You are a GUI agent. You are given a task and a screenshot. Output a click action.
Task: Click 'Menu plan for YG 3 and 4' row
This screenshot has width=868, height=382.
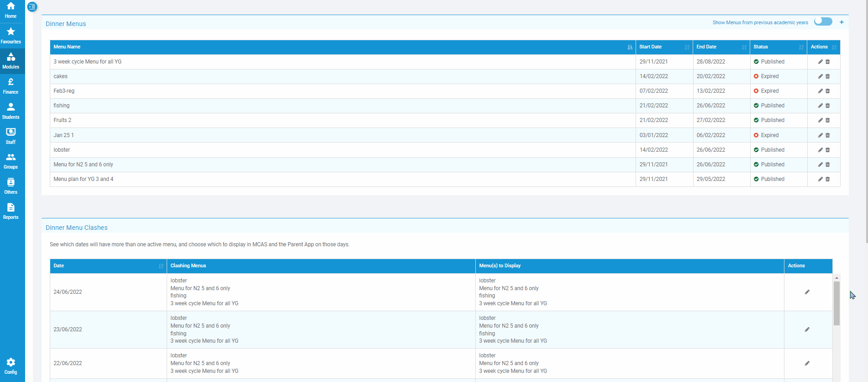tap(84, 179)
